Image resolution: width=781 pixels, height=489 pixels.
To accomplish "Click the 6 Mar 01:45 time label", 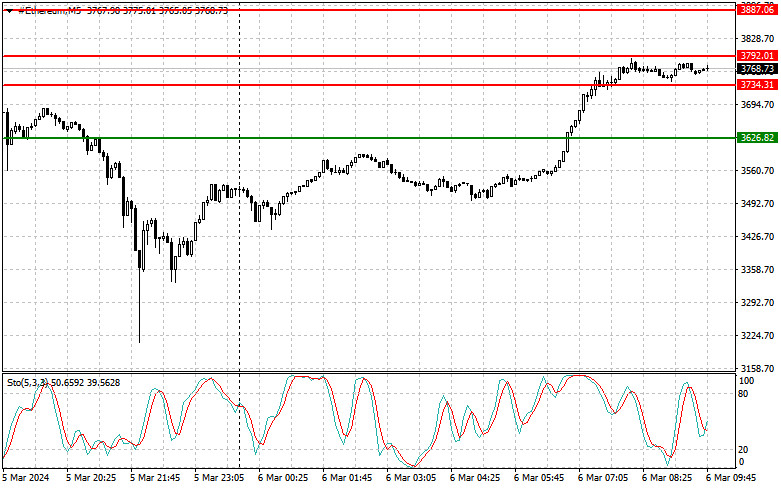I will click(x=347, y=478).
